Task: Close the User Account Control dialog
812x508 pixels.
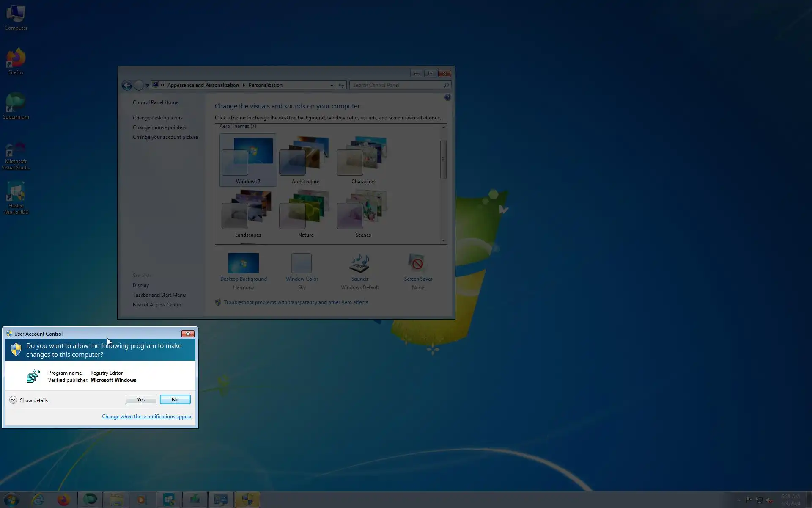Action: point(188,334)
